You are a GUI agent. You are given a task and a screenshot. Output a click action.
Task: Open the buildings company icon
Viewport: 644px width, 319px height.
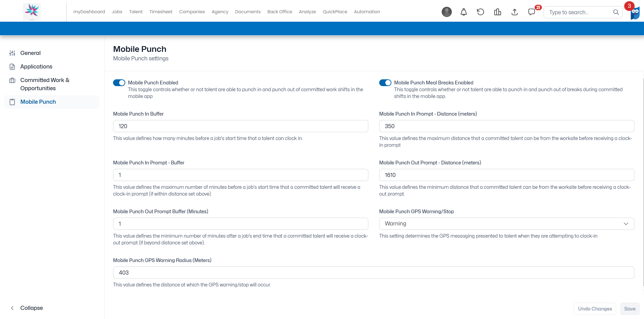tap(498, 12)
